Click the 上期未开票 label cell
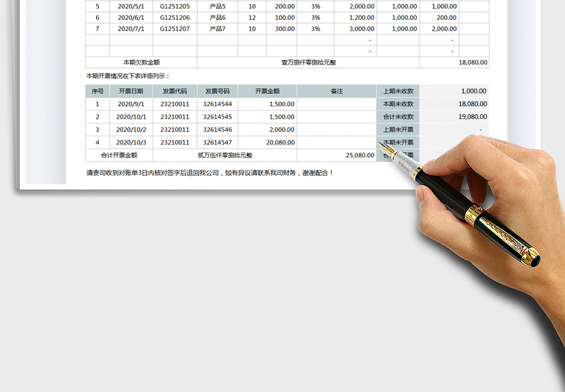This screenshot has height=392, width=565. point(398,129)
